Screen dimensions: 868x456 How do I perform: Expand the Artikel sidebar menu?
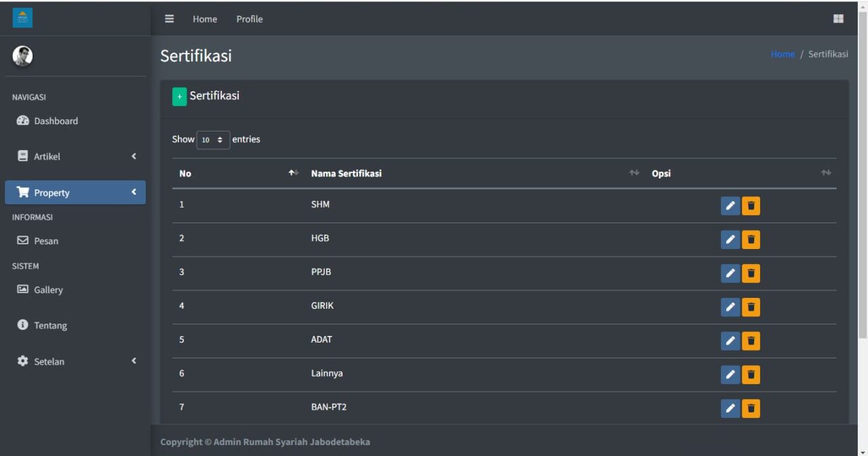(x=75, y=157)
